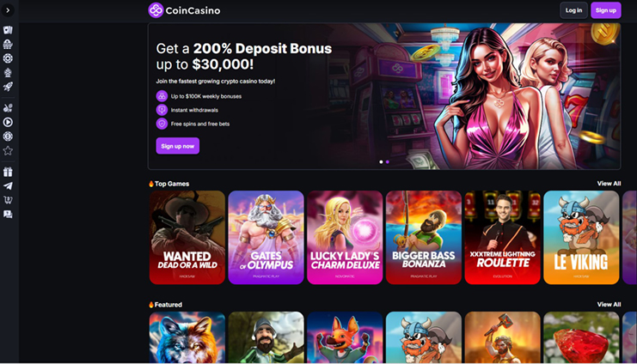The width and height of the screenshot is (637, 364).
Task: Go to the CoinCasino logo home
Action: pyautogui.click(x=184, y=10)
